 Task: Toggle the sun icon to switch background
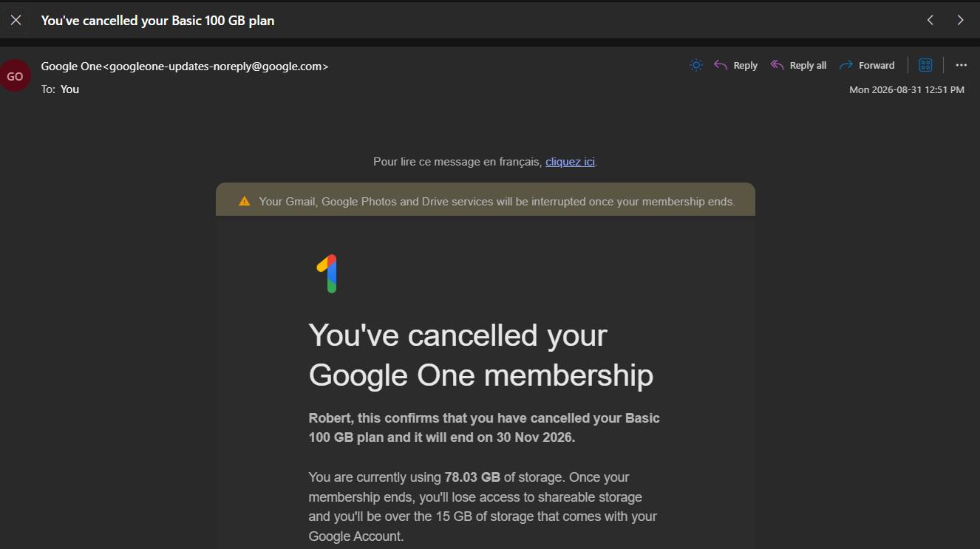(x=695, y=65)
